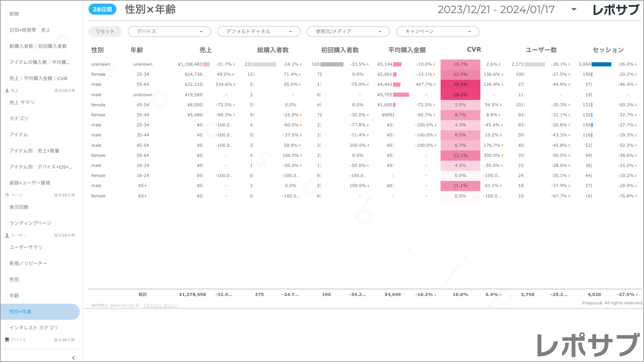Click the レポサブ logo at top right

pos(615,10)
